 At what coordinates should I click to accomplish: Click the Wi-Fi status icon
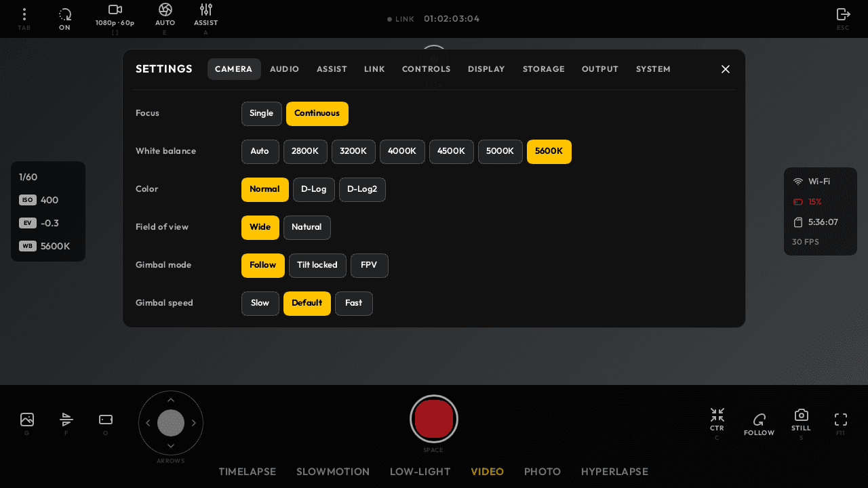tap(798, 182)
